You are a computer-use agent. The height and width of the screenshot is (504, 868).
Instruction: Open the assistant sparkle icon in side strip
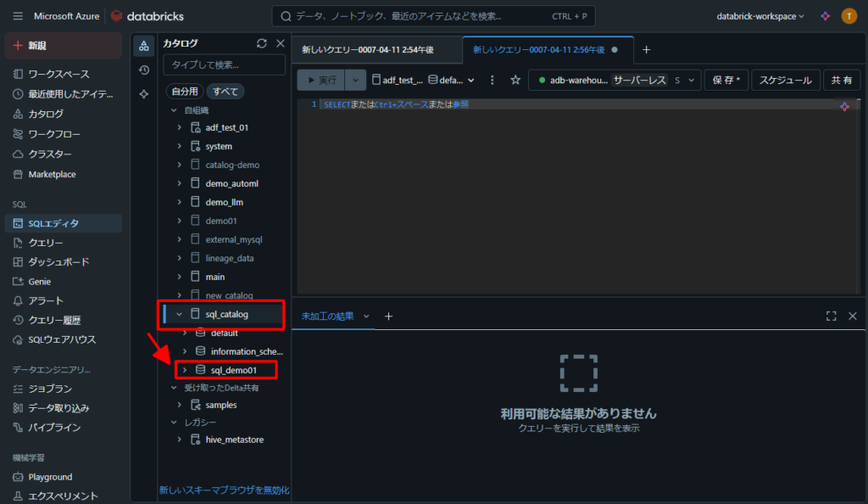pos(144,93)
